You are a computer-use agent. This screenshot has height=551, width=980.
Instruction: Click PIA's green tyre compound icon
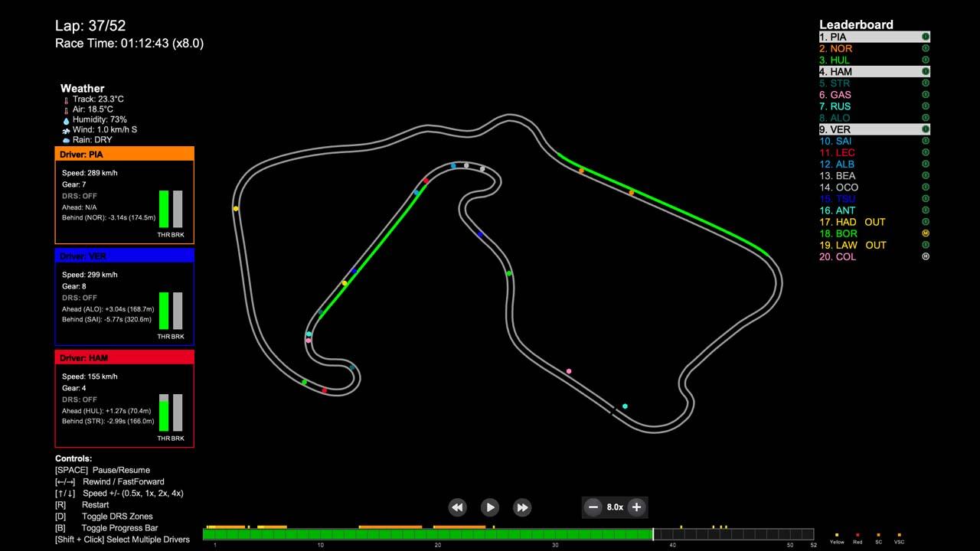click(x=925, y=37)
